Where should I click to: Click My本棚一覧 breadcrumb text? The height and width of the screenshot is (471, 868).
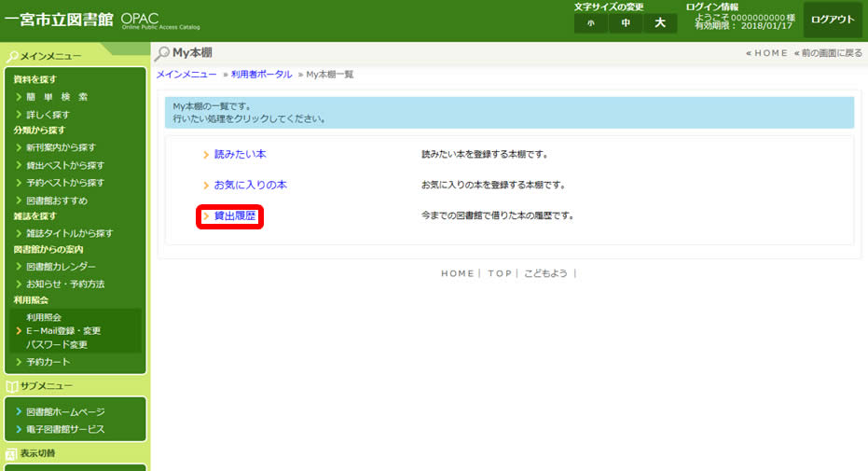[330, 75]
